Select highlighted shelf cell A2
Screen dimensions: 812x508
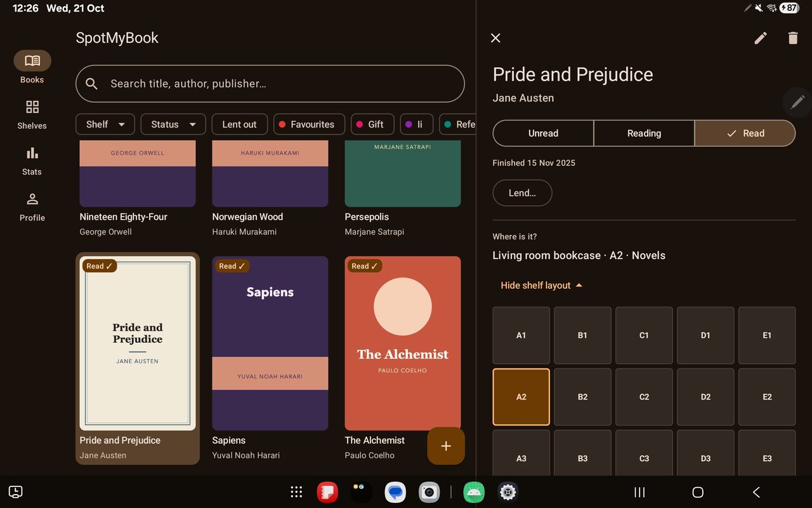[x=521, y=397]
